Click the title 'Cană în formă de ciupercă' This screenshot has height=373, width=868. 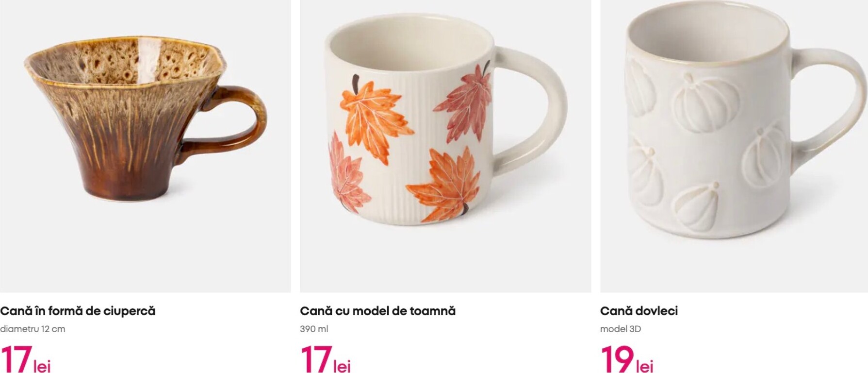tap(78, 311)
